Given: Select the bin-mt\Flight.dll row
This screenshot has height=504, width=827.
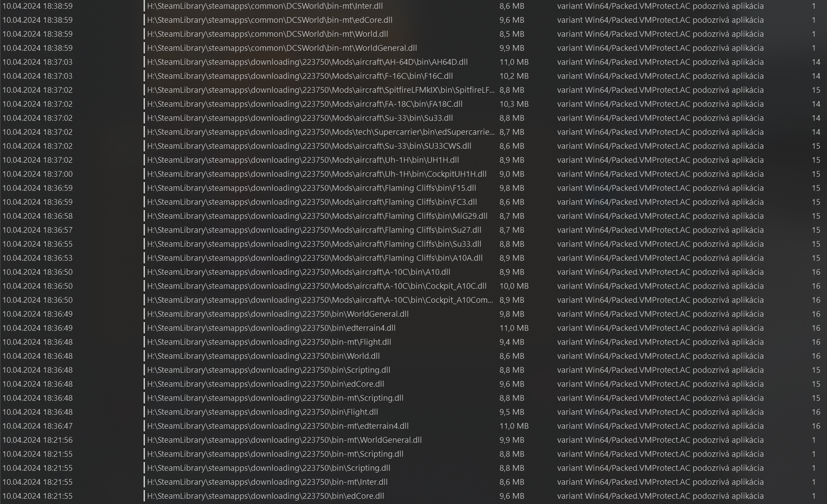Looking at the screenshot, I should pos(413,342).
